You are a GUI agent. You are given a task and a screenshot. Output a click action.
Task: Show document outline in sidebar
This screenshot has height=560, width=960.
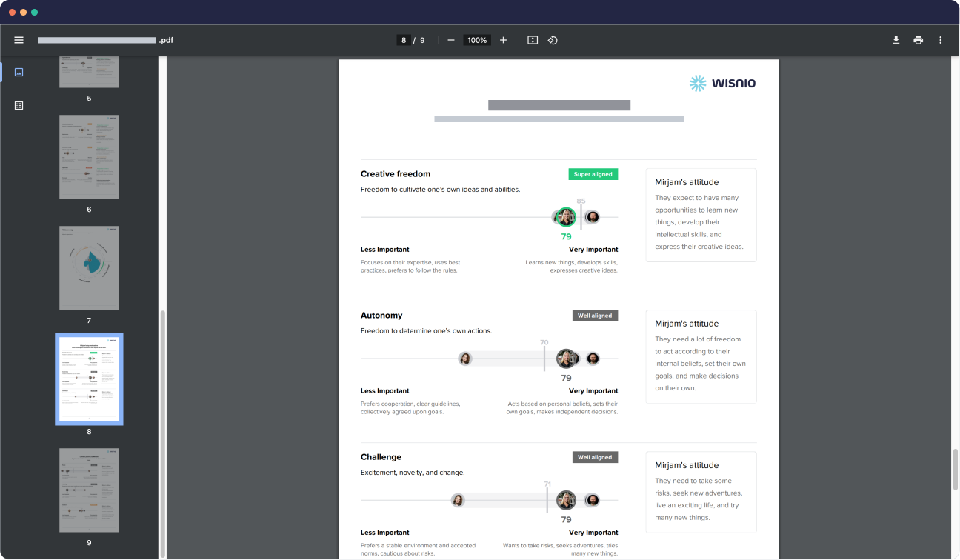coord(19,106)
